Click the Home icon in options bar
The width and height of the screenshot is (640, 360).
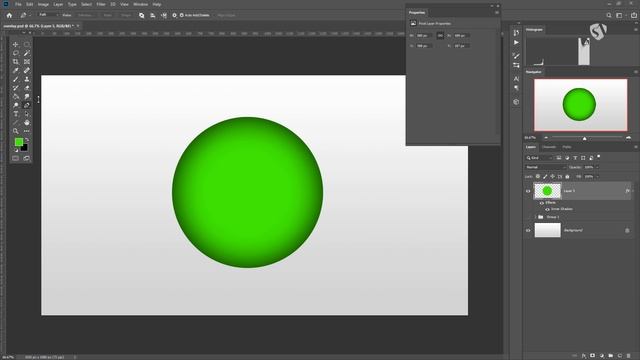point(9,15)
